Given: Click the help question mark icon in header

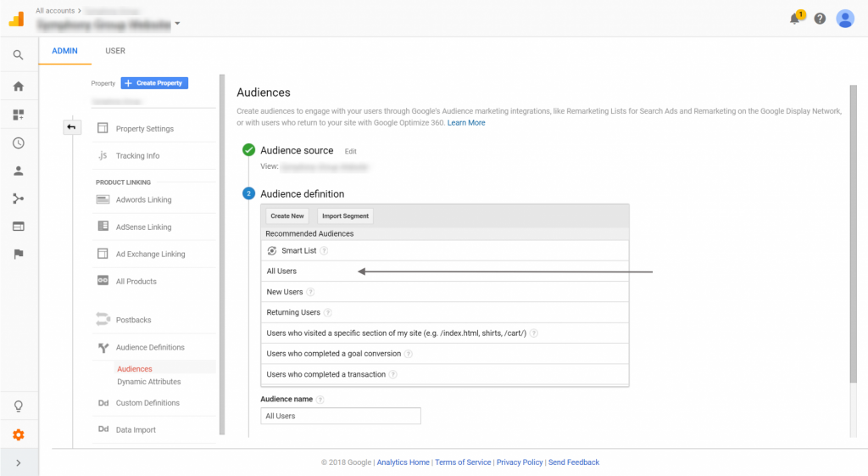Looking at the screenshot, I should [820, 19].
